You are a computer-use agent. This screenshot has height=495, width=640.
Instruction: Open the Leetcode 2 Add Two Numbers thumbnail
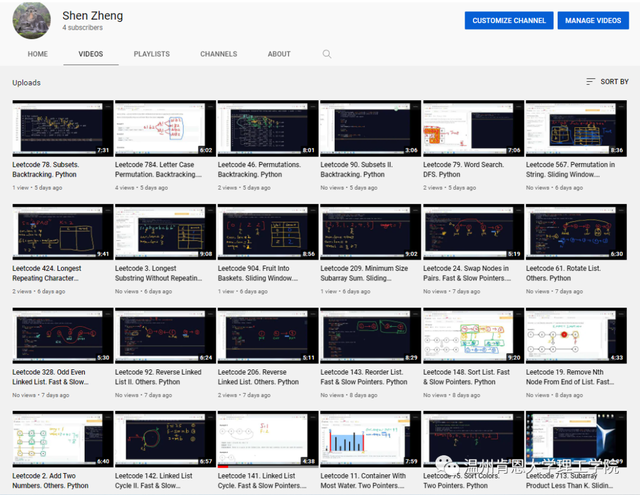pyautogui.click(x=63, y=439)
